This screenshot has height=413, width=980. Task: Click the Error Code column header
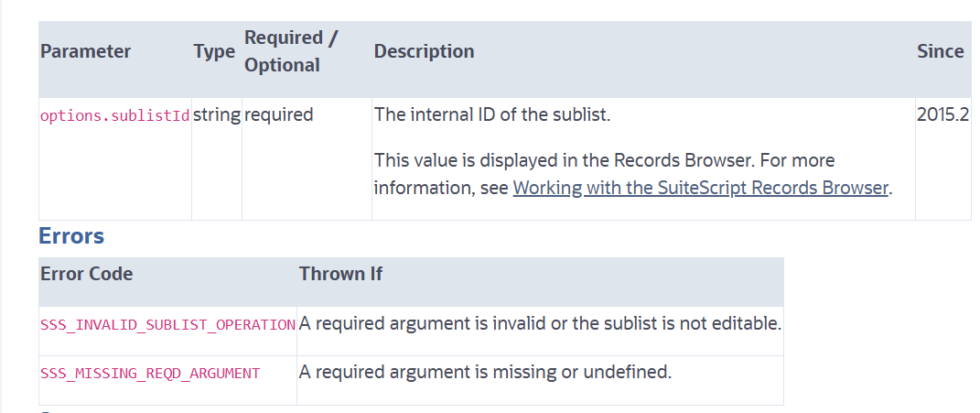(87, 274)
